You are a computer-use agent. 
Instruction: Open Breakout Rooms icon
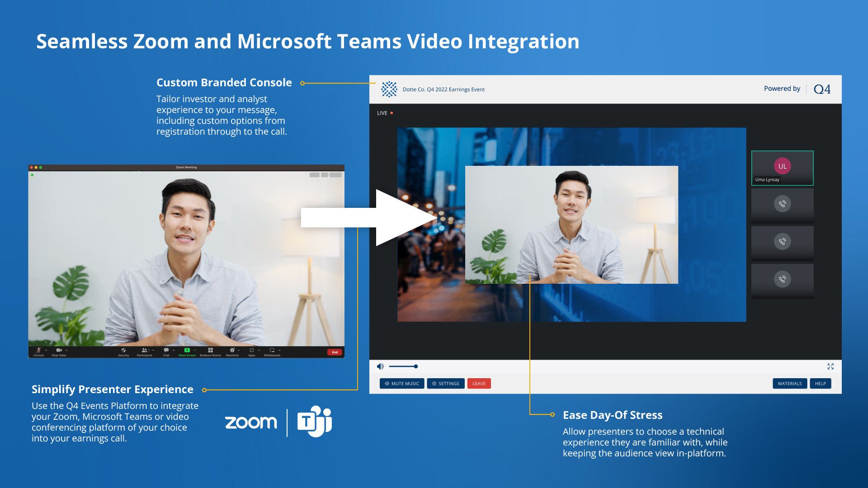(210, 351)
